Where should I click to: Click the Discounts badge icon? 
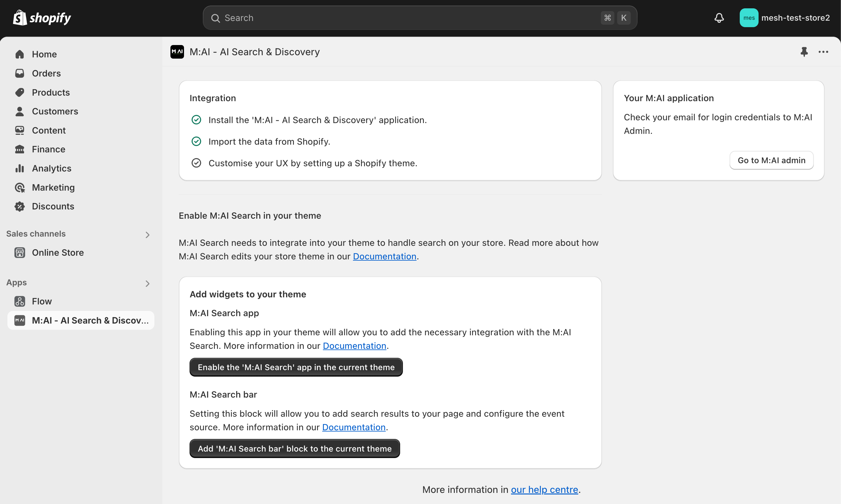(20, 206)
